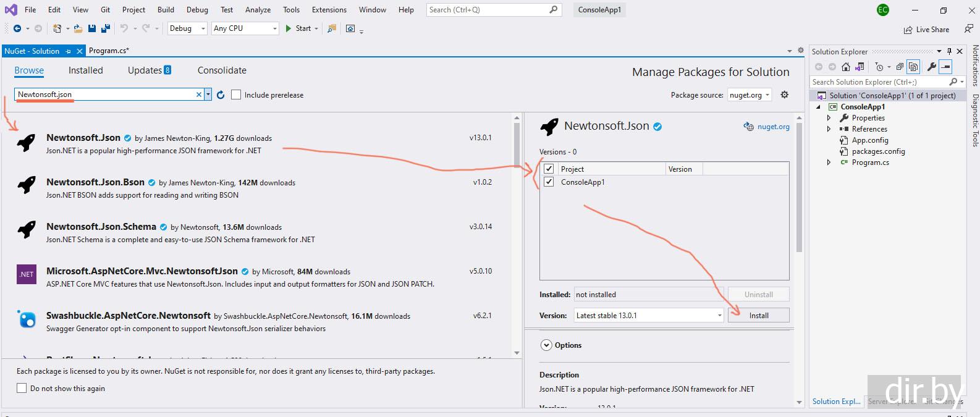Open the Start button dropdown arrow

(316, 28)
